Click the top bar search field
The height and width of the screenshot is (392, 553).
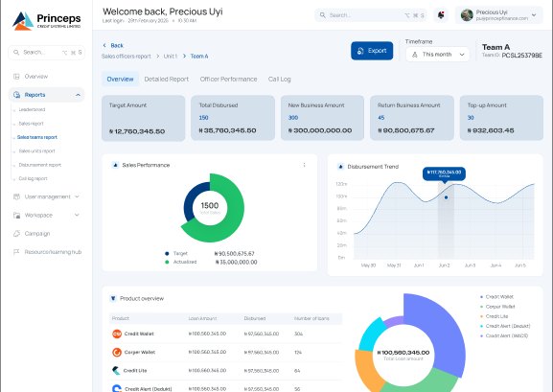click(370, 15)
